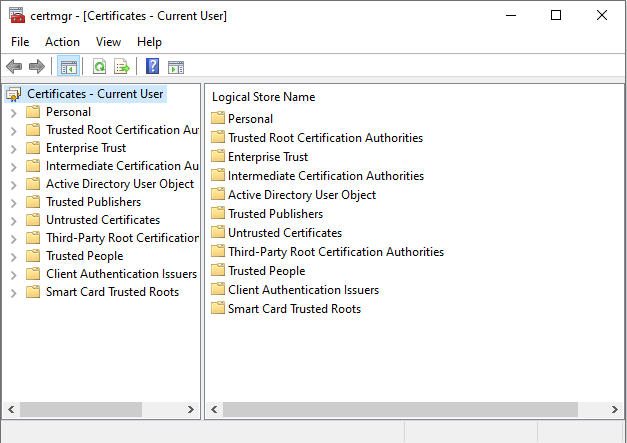627x443 pixels.
Task: Click left pane horizontal scrollbar thumb
Action: (x=81, y=409)
